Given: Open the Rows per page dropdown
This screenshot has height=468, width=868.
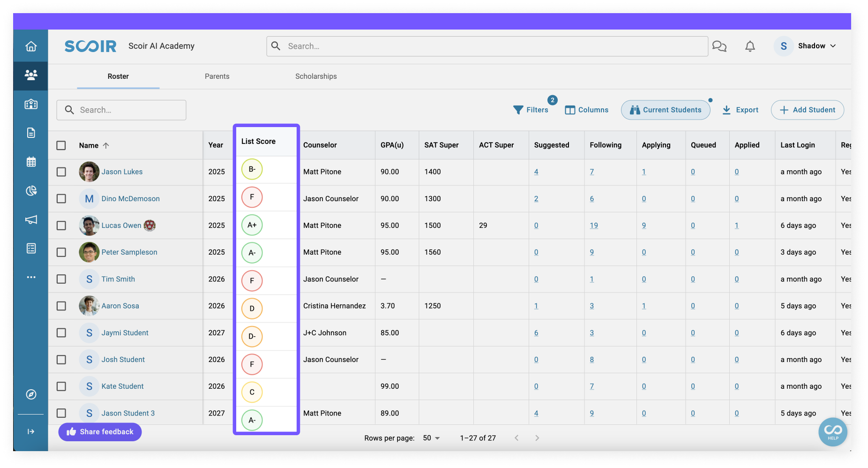Looking at the screenshot, I should (430, 438).
